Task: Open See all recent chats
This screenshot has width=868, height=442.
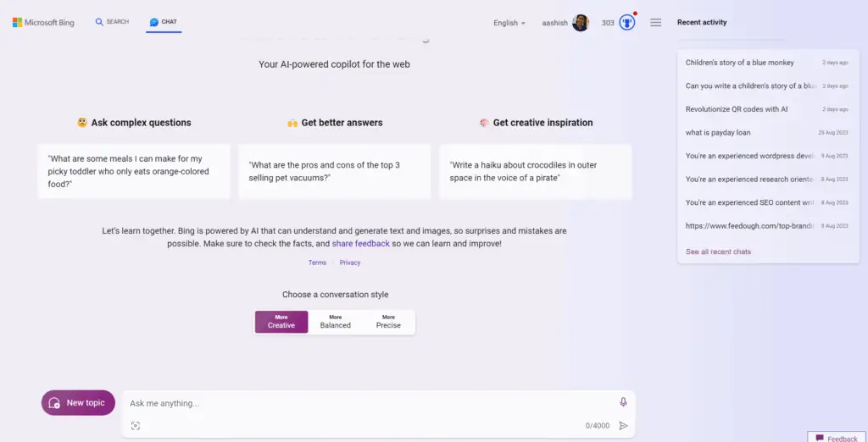Action: click(x=718, y=251)
